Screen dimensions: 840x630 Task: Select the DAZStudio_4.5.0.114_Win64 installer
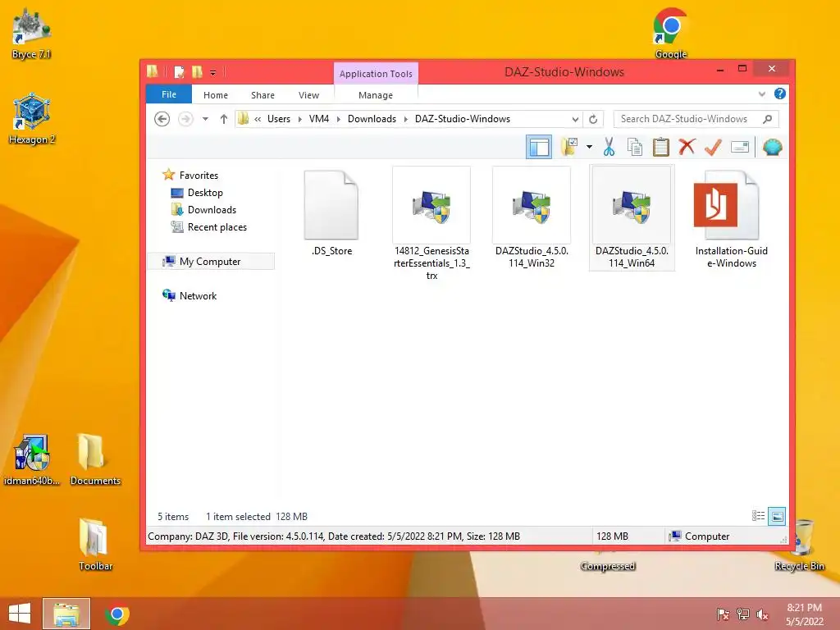(632, 217)
